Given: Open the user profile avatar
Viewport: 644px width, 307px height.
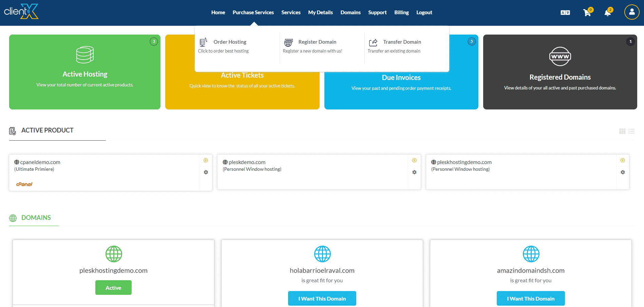Looking at the screenshot, I should (x=631, y=12).
